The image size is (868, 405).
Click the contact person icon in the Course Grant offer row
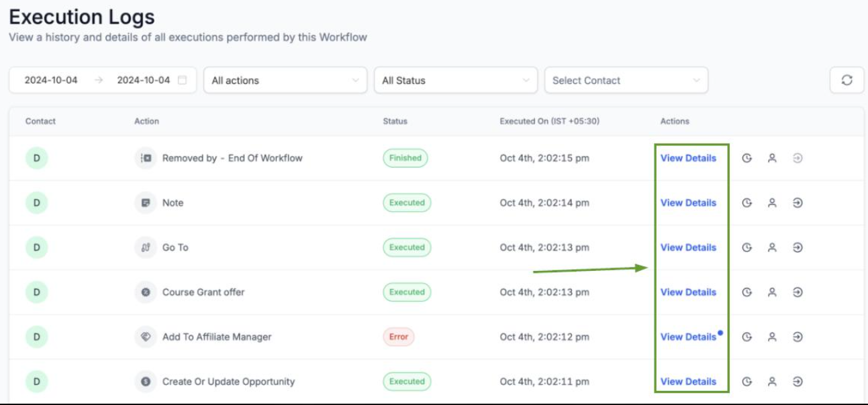772,292
